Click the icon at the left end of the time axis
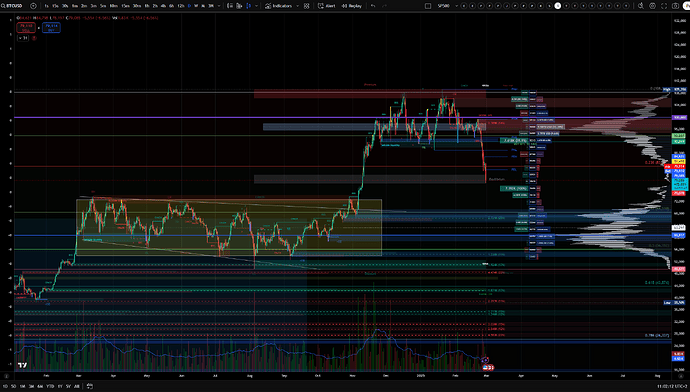 coord(6,376)
